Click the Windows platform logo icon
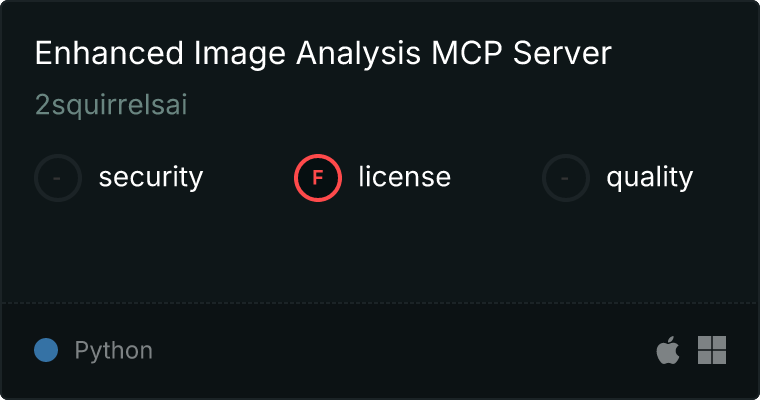Viewport: 760px width, 400px height. [712, 350]
